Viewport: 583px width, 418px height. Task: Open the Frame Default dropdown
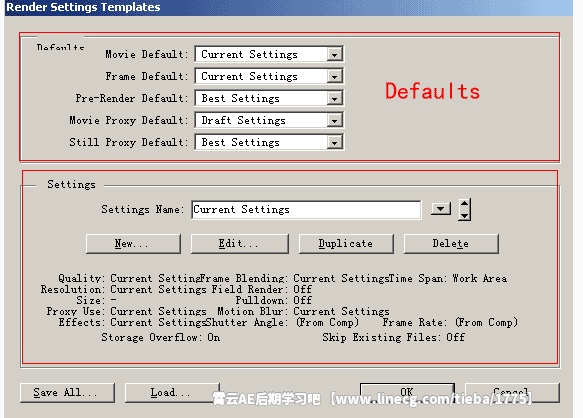(269, 76)
